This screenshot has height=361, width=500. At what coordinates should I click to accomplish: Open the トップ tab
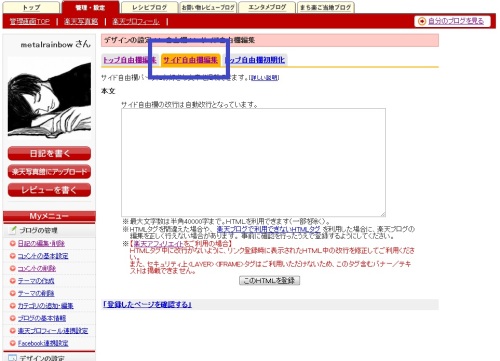pyautogui.click(x=31, y=7)
